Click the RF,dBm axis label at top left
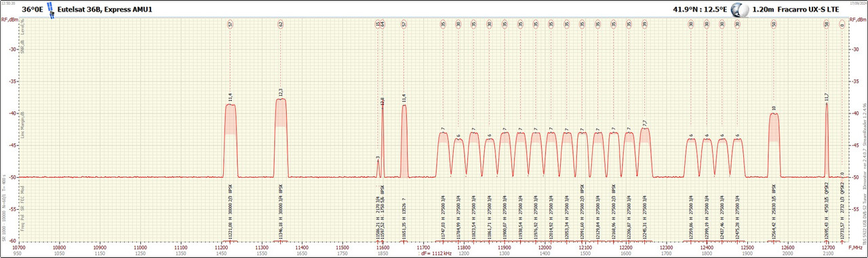This screenshot has width=868, height=258. 10,20
